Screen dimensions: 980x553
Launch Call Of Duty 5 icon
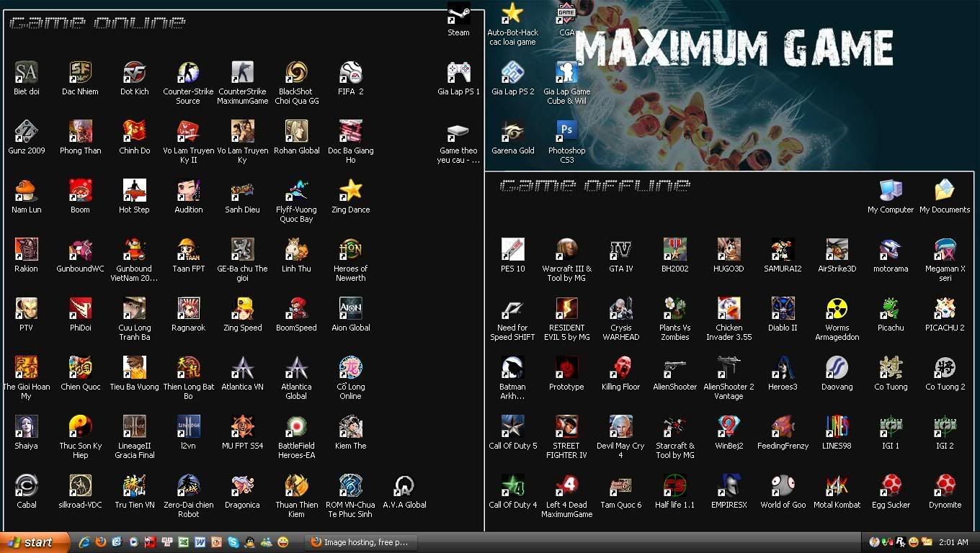click(x=512, y=427)
